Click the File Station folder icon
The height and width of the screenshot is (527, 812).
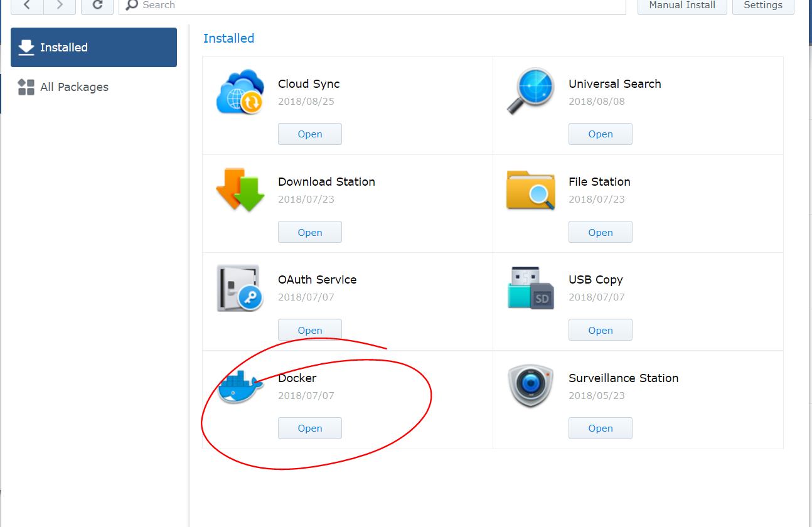tap(531, 189)
